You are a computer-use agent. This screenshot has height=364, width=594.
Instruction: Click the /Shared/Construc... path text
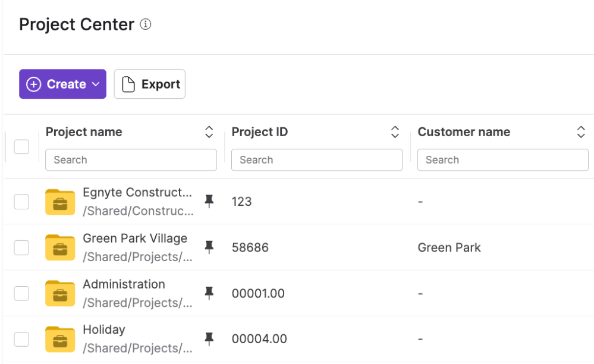(139, 211)
